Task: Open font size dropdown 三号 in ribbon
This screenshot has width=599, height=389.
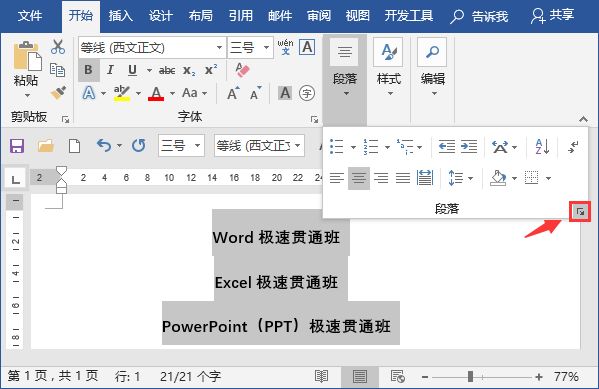Action: pos(266,48)
